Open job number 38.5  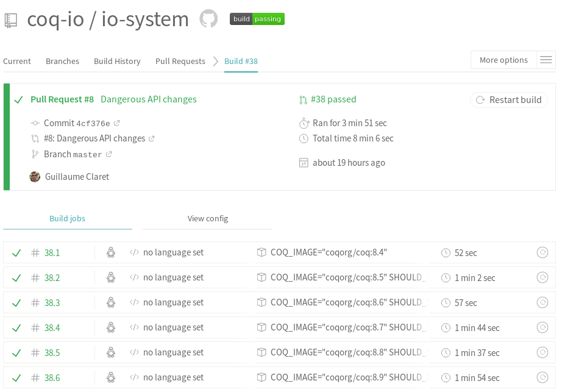52,353
